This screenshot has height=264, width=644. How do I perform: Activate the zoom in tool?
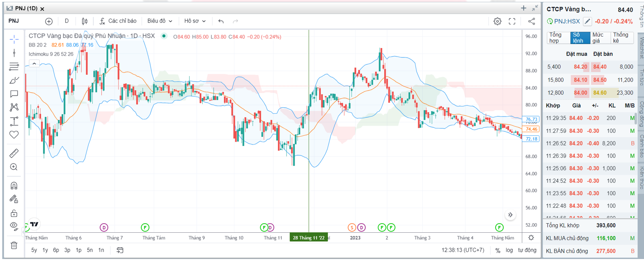pos(14,167)
